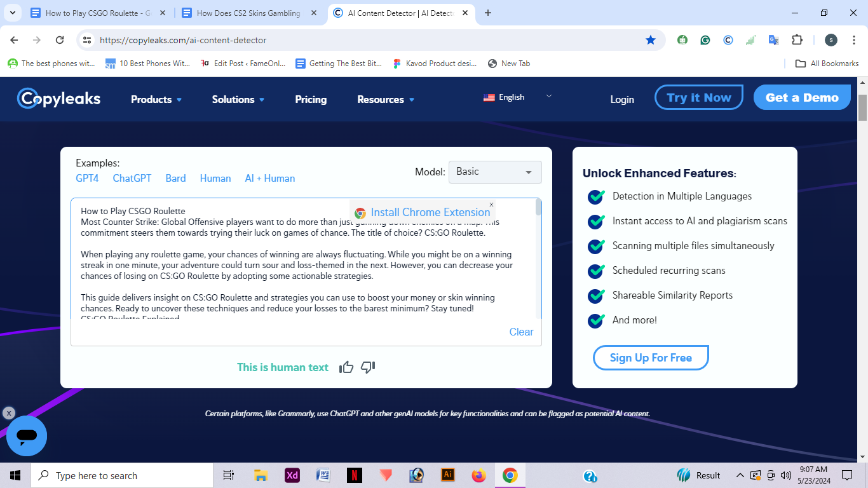This screenshot has width=868, height=488.
Task: Bookmark page with the star icon
Action: [x=650, y=40]
